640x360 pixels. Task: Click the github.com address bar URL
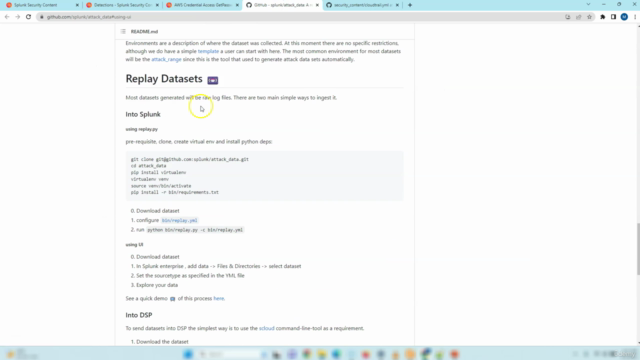pyautogui.click(x=89, y=17)
